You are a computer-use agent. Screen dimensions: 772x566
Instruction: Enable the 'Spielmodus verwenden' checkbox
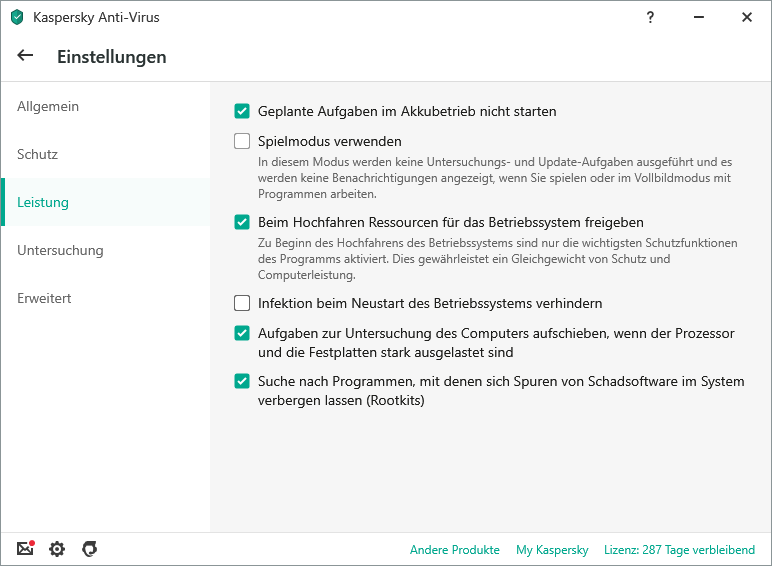point(242,142)
